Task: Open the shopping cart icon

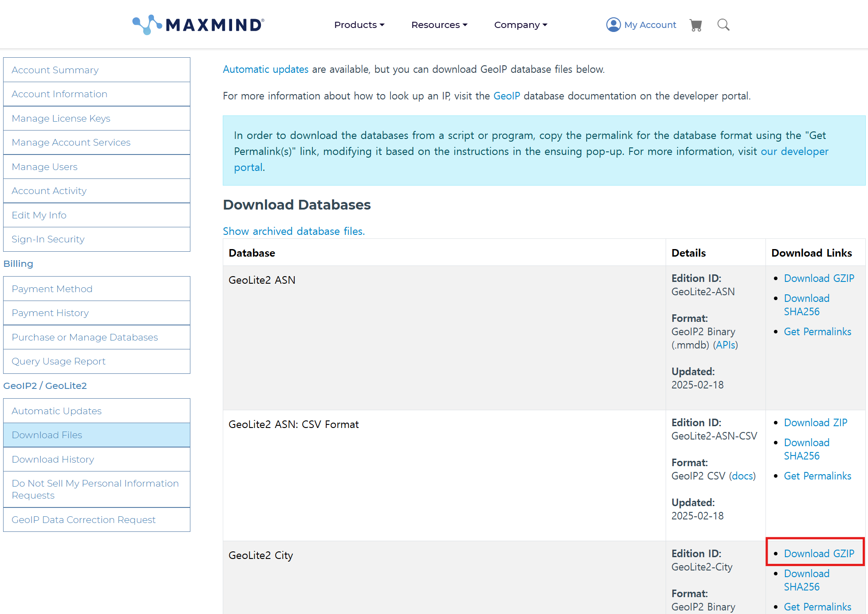Action: [x=695, y=25]
